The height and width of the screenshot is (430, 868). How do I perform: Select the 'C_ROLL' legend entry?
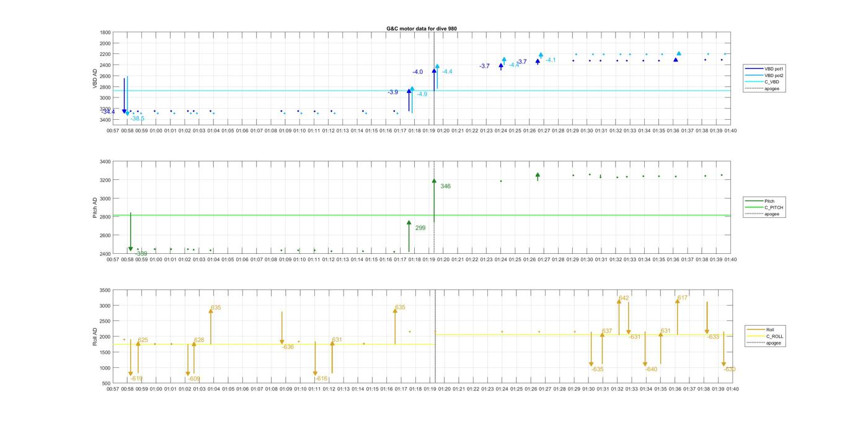[775, 336]
